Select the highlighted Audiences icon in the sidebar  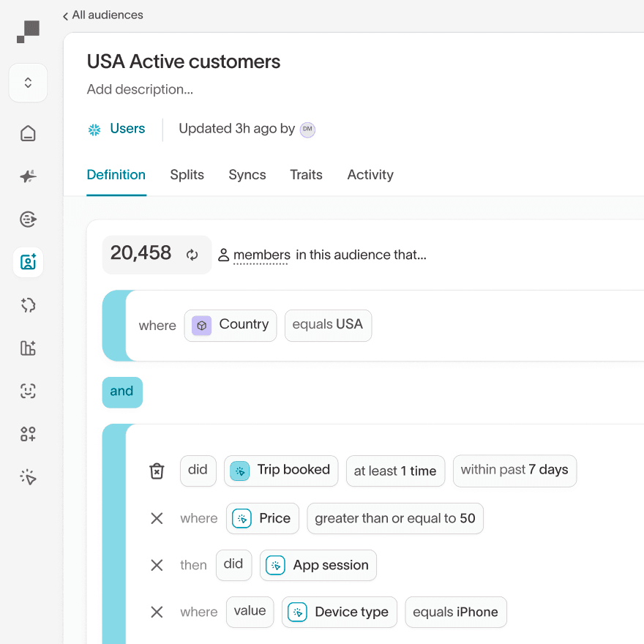[x=28, y=262]
